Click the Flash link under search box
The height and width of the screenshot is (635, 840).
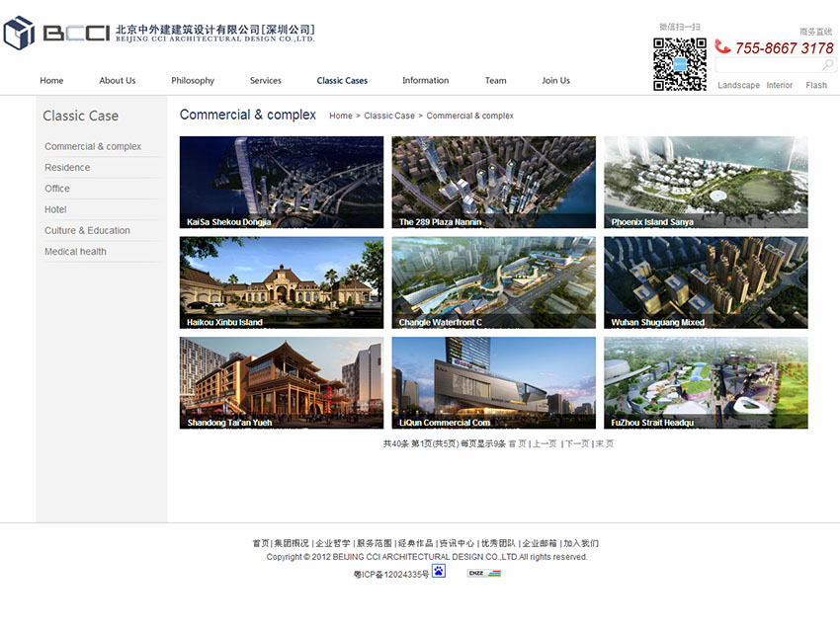tap(815, 86)
